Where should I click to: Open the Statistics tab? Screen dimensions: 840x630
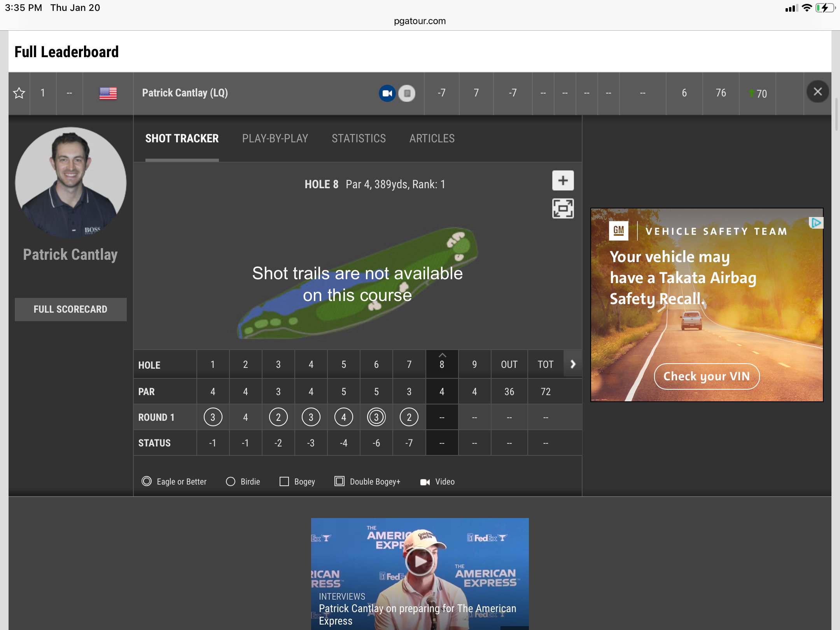[x=359, y=138]
